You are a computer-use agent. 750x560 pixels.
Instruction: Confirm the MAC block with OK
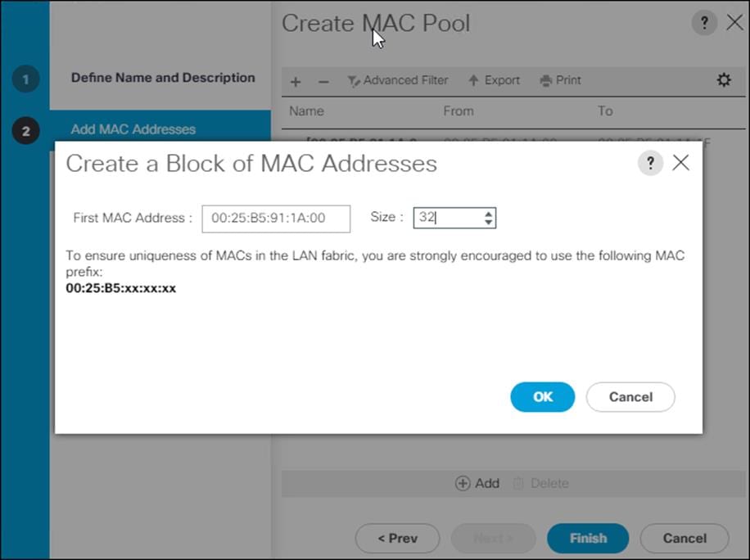542,396
